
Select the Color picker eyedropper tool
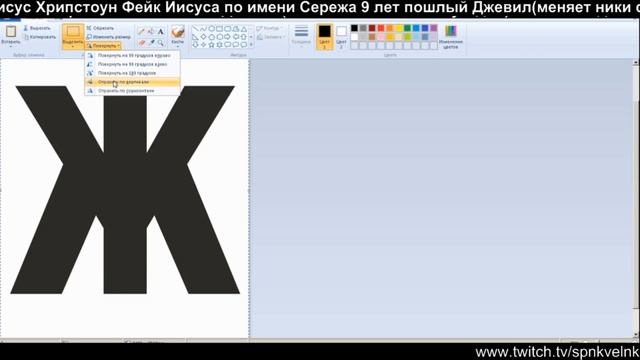point(151,43)
